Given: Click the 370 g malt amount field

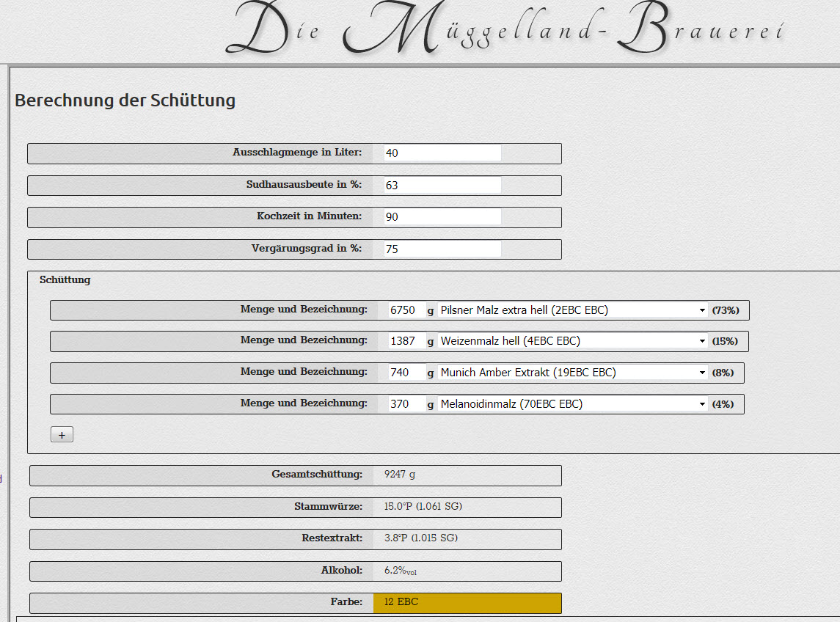Looking at the screenshot, I should point(406,403).
